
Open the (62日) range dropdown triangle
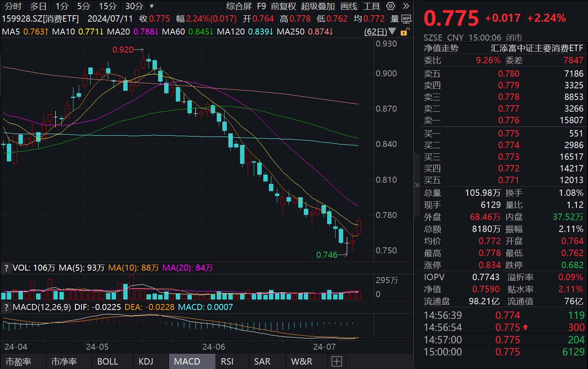tap(392, 31)
